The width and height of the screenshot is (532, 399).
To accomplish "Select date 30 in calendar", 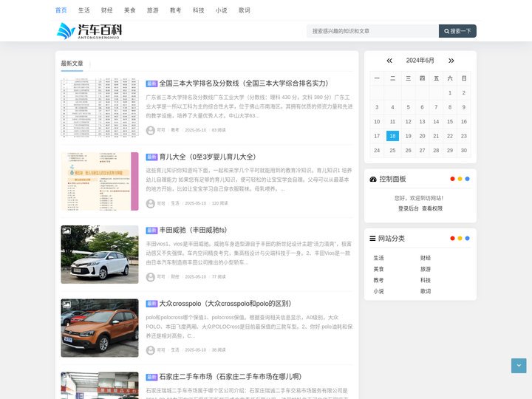I will 464,150.
